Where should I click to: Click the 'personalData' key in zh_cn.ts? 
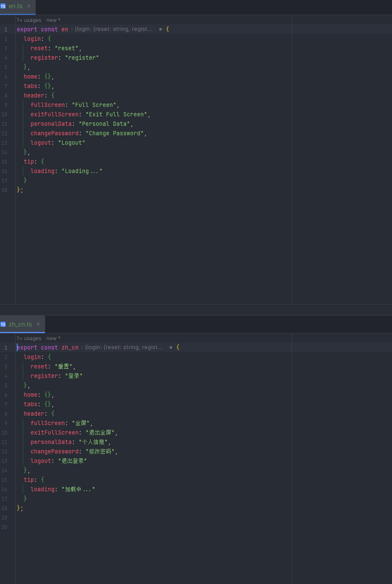pos(51,442)
